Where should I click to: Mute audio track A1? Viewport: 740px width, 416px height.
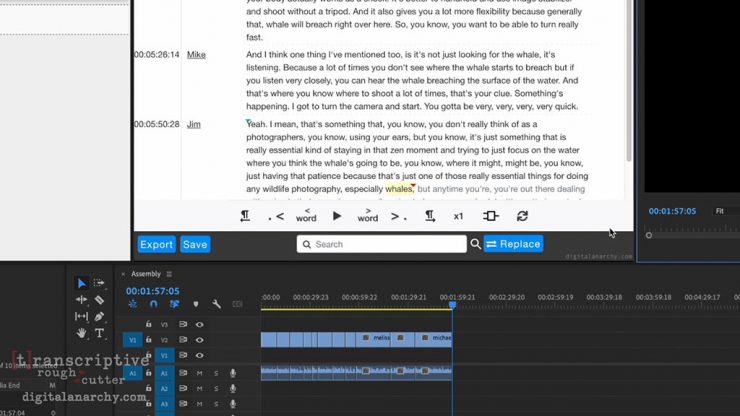click(199, 373)
